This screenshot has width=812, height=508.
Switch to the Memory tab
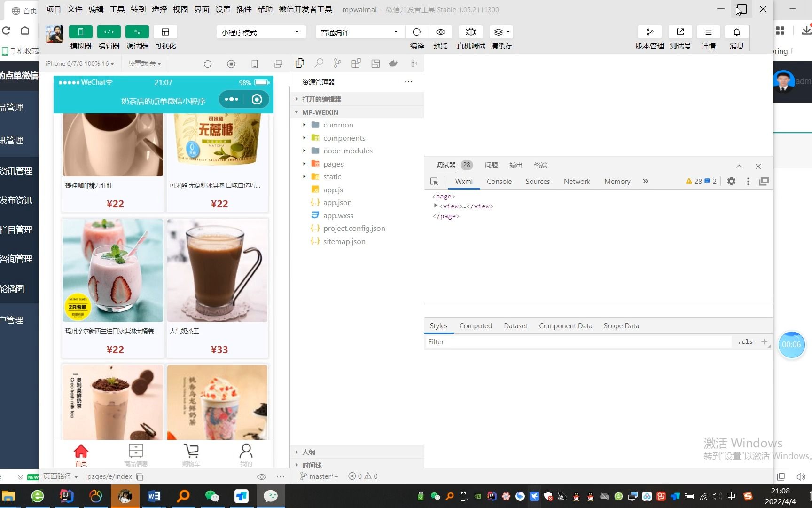[x=617, y=181]
